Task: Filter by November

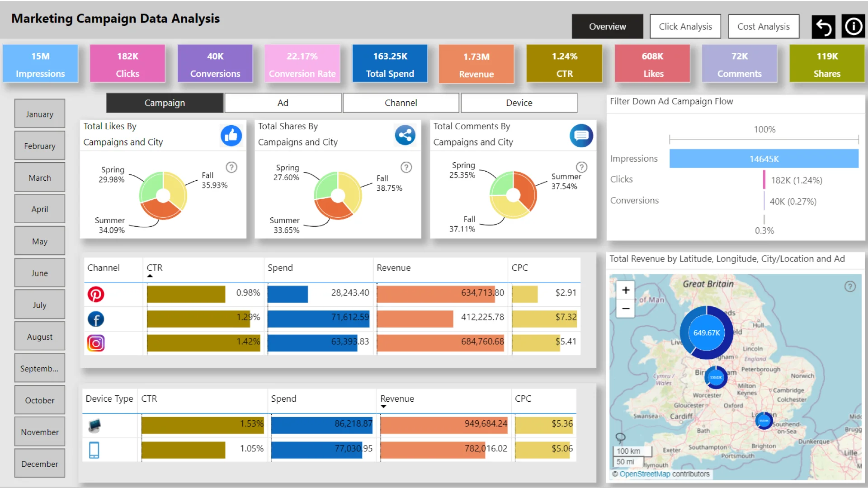Action: coord(40,432)
